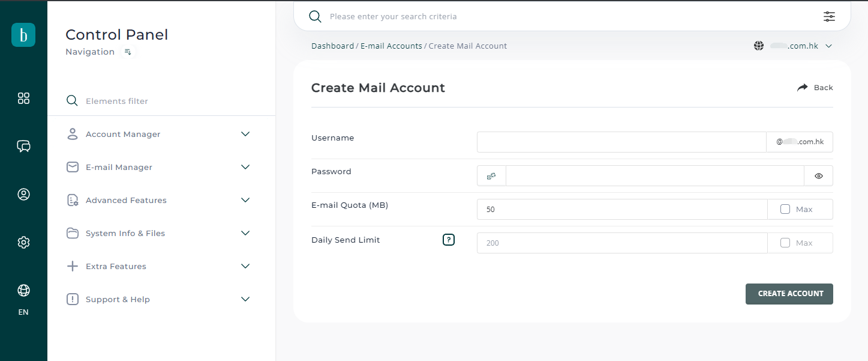
Task: Open the dashboard grid icon in sidebar
Action: point(23,99)
